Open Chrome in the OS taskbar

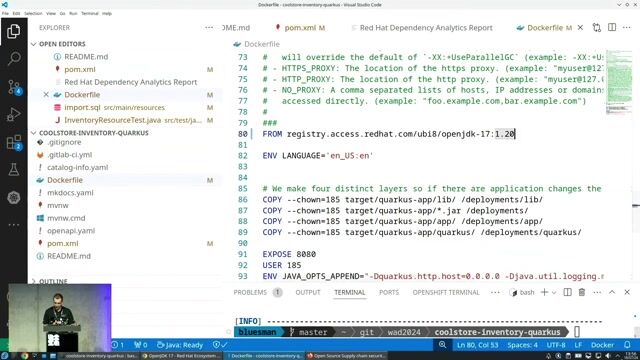click(x=25, y=356)
